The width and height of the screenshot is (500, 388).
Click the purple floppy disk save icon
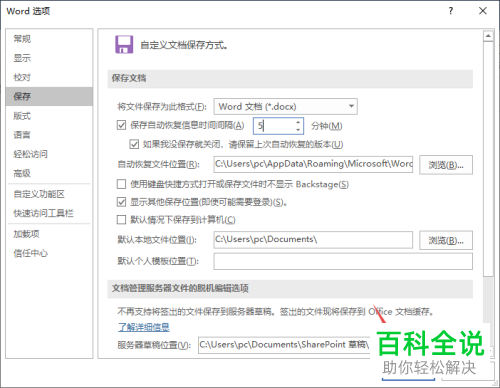click(124, 45)
